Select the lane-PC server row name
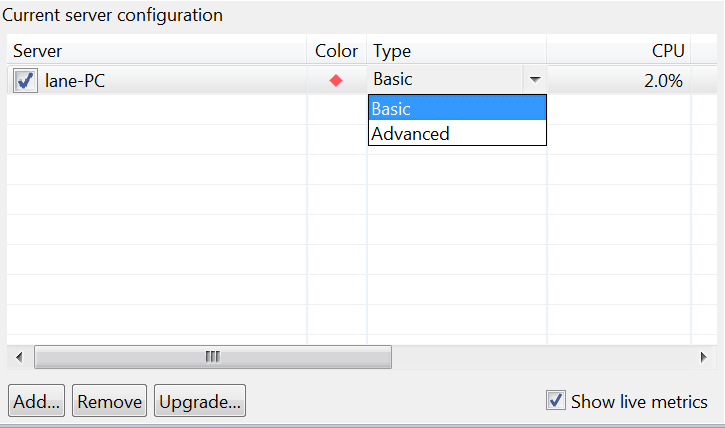The image size is (725, 428). 75,81
